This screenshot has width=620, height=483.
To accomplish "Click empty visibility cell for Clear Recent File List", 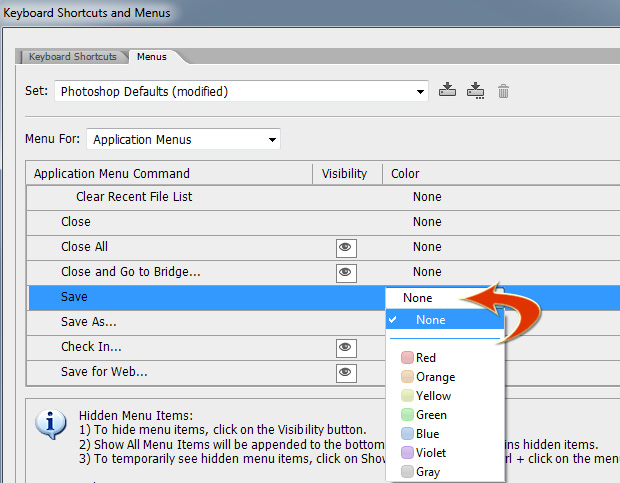I will (346, 198).
